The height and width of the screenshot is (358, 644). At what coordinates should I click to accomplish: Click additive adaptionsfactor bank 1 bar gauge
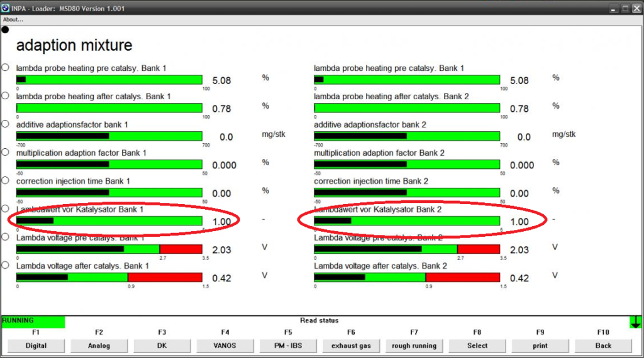(109, 136)
